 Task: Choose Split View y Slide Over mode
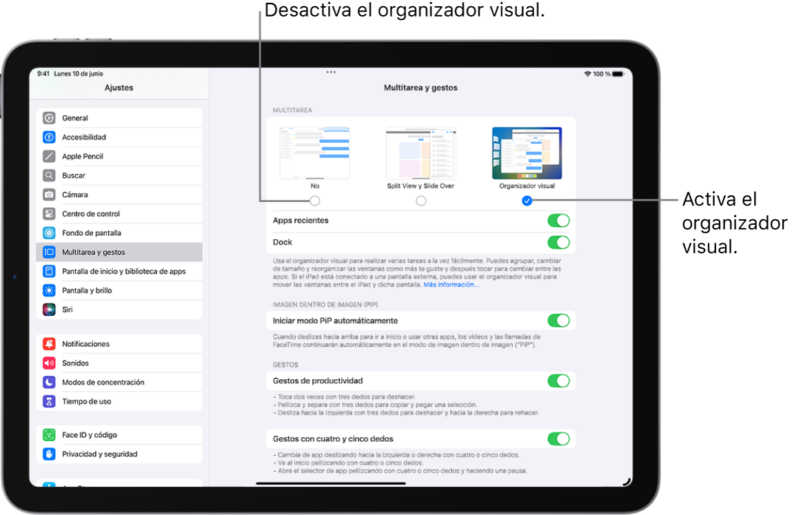pos(421,200)
